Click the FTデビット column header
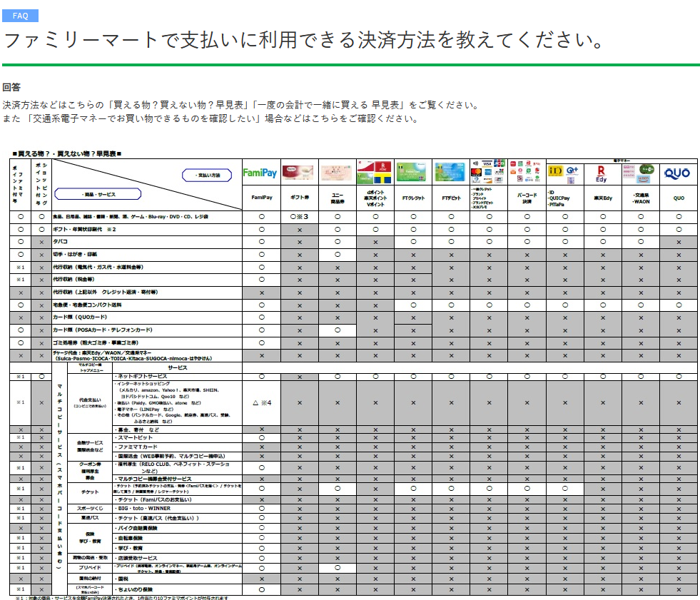 coord(452,198)
